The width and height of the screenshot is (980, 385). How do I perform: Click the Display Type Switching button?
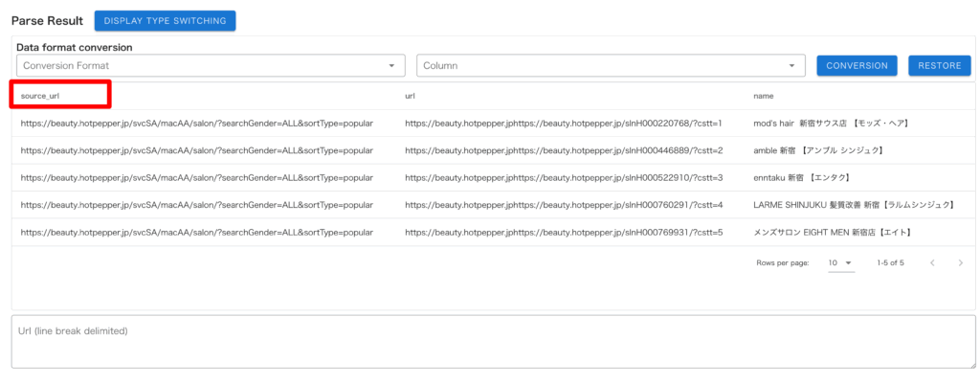[165, 20]
